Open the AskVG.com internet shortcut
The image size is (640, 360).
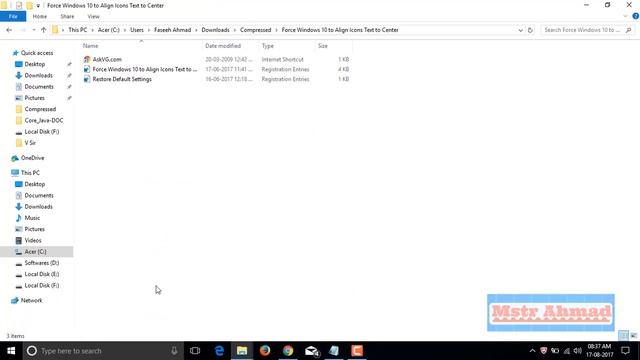point(107,60)
